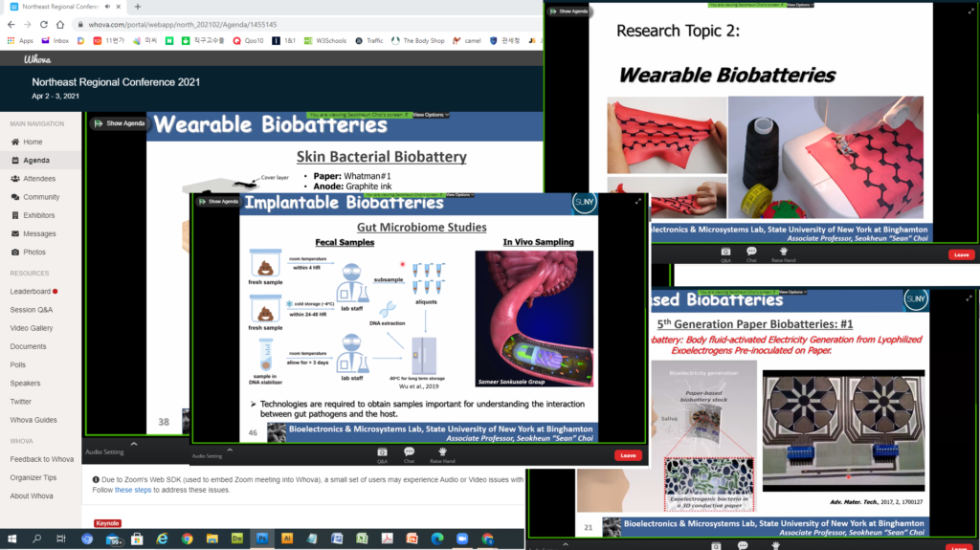Reload the Whova page
The height and width of the screenshot is (550, 980).
pyautogui.click(x=44, y=24)
